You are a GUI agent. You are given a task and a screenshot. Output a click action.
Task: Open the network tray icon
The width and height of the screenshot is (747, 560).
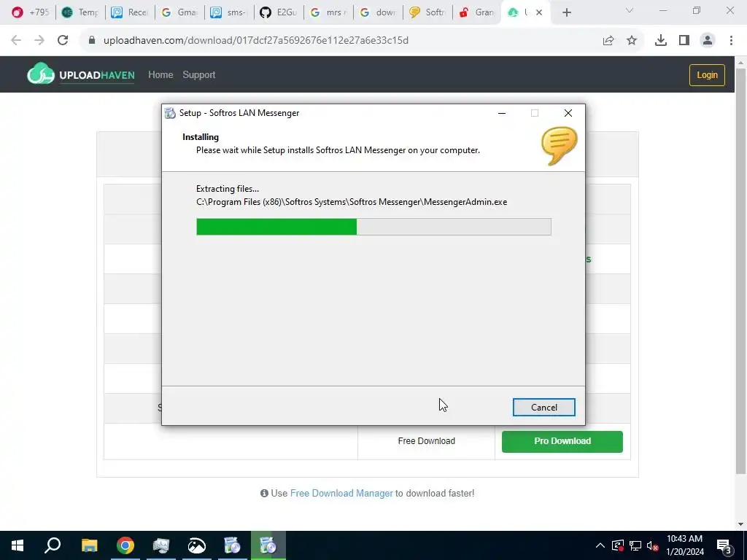(x=635, y=545)
